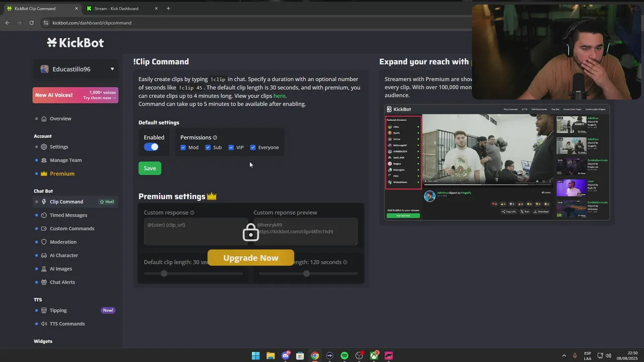Image resolution: width=644 pixels, height=362 pixels.
Task: Show hidden system tray icons
Action: coord(563,355)
